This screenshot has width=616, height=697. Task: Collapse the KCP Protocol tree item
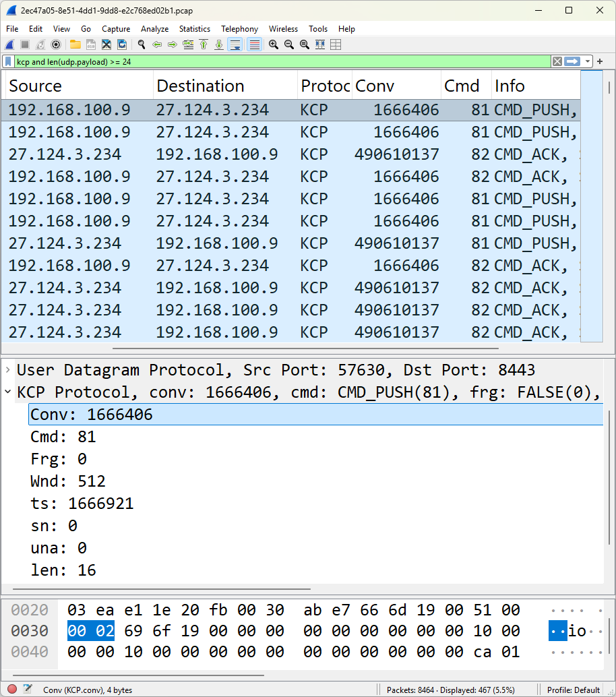[x=7, y=392]
